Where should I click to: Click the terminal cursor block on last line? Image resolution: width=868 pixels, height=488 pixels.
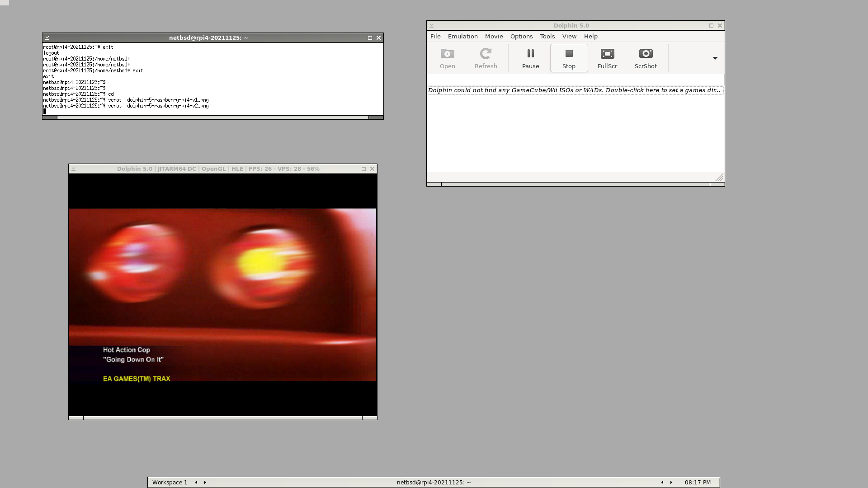pyautogui.click(x=45, y=112)
